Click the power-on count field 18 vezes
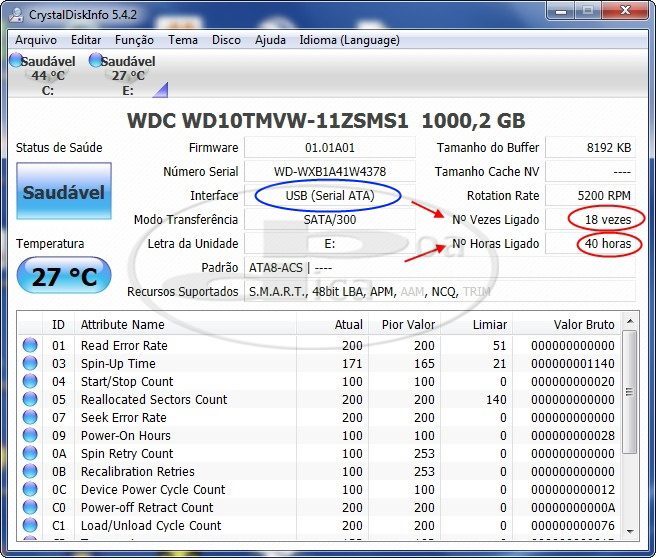The height and width of the screenshot is (558, 656). click(591, 219)
